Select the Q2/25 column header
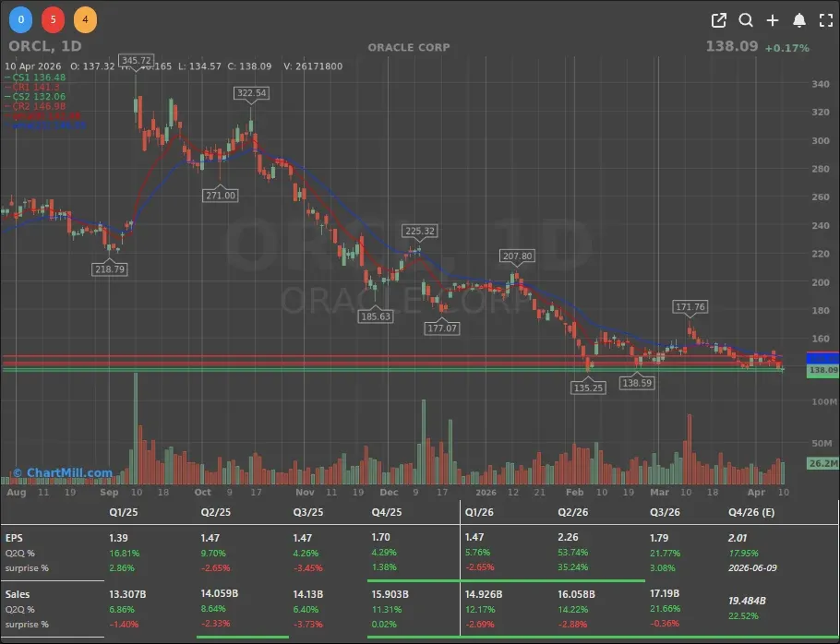The width and height of the screenshot is (840, 644). tap(215, 512)
